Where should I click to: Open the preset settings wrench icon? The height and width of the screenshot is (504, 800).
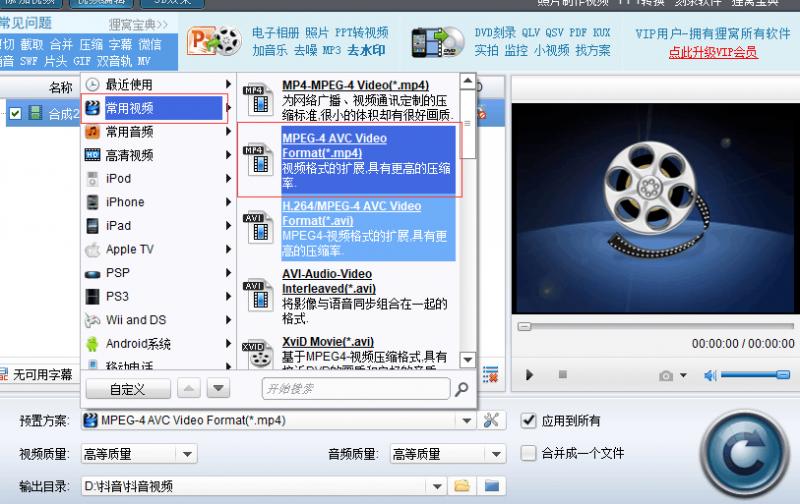click(x=491, y=420)
